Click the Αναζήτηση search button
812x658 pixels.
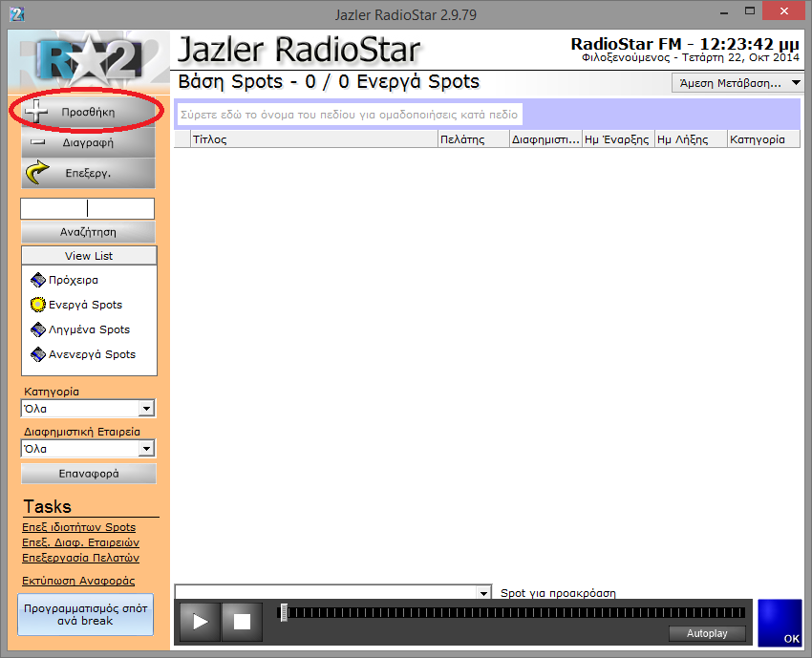tap(88, 232)
